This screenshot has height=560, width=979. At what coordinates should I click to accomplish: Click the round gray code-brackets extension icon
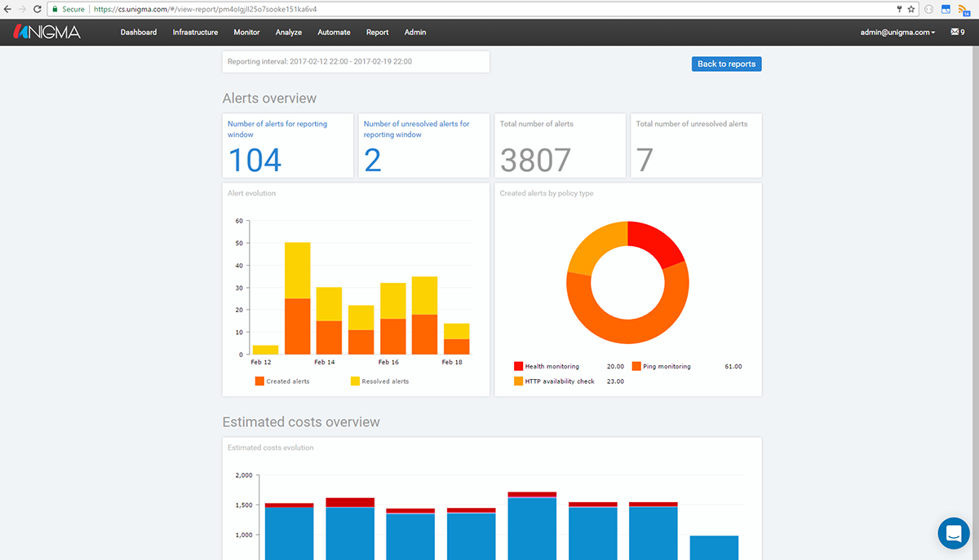pos(929,9)
